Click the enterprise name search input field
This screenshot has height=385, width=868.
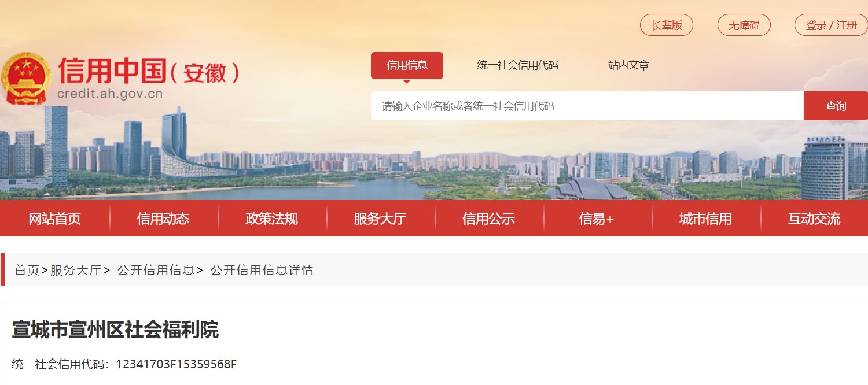[x=587, y=106]
